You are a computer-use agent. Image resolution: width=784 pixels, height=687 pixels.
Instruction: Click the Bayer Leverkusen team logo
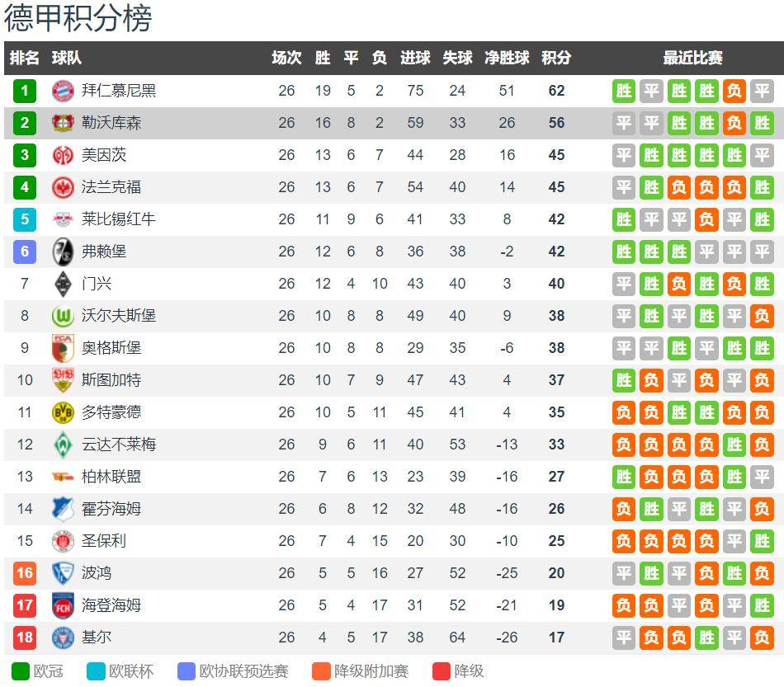click(x=63, y=123)
